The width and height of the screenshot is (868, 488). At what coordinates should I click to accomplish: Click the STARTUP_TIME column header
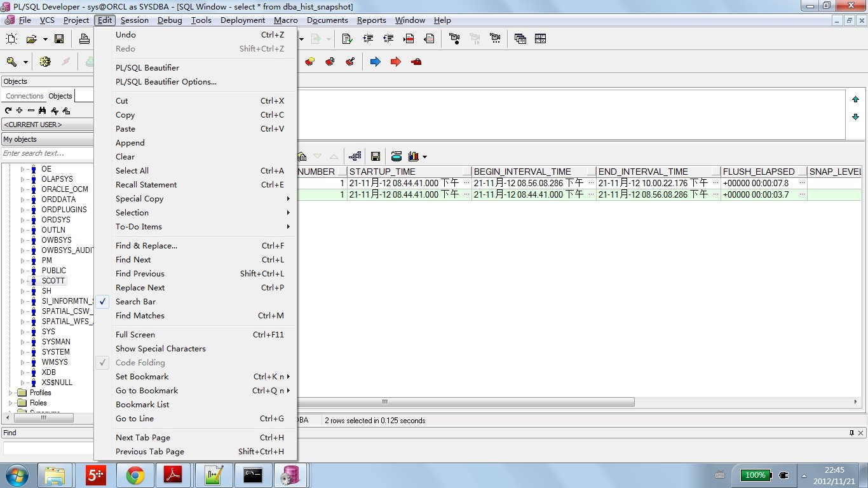click(x=405, y=172)
